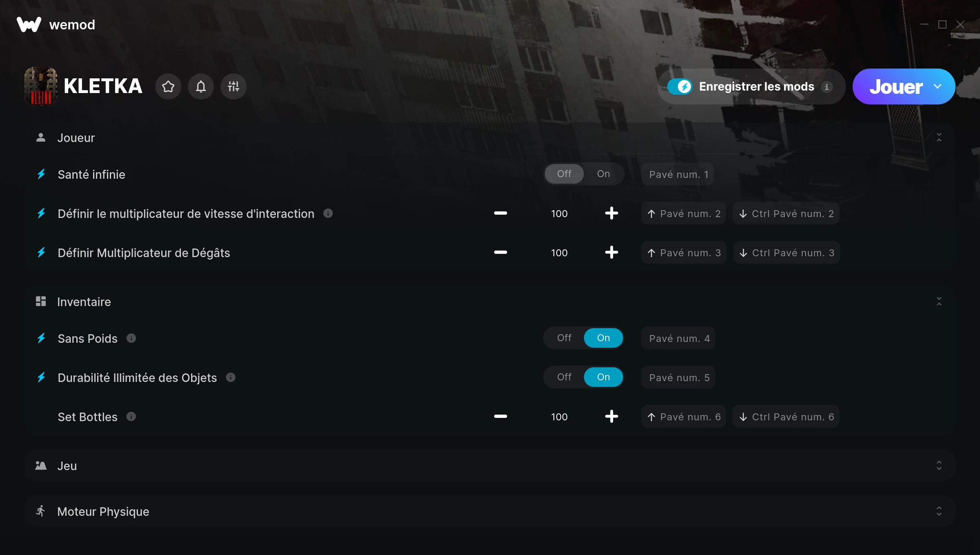Show info for Set Bottles mod
980x555 pixels.
click(131, 417)
